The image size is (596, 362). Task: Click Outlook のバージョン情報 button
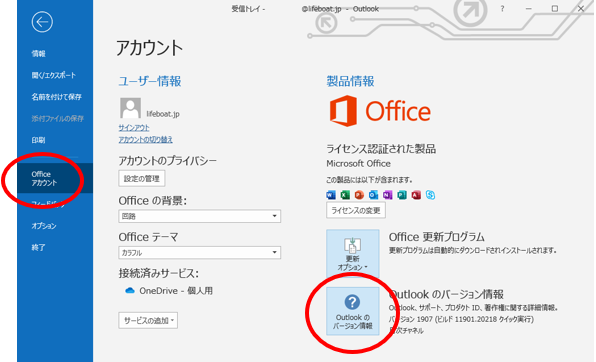(353, 311)
